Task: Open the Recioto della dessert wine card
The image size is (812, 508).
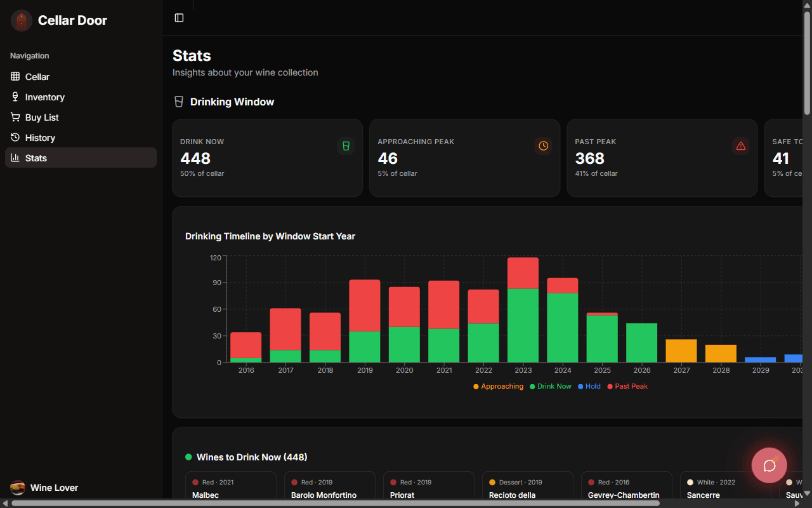Action: (x=528, y=486)
